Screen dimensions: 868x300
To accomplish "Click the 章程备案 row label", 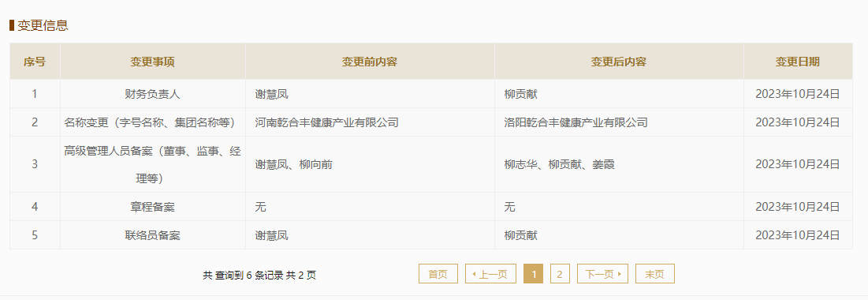I will tap(153, 208).
